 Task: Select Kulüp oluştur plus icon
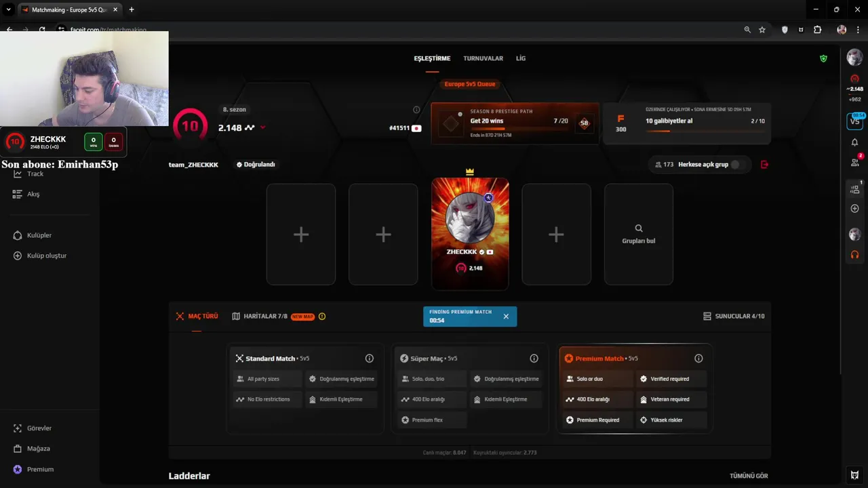pos(18,256)
